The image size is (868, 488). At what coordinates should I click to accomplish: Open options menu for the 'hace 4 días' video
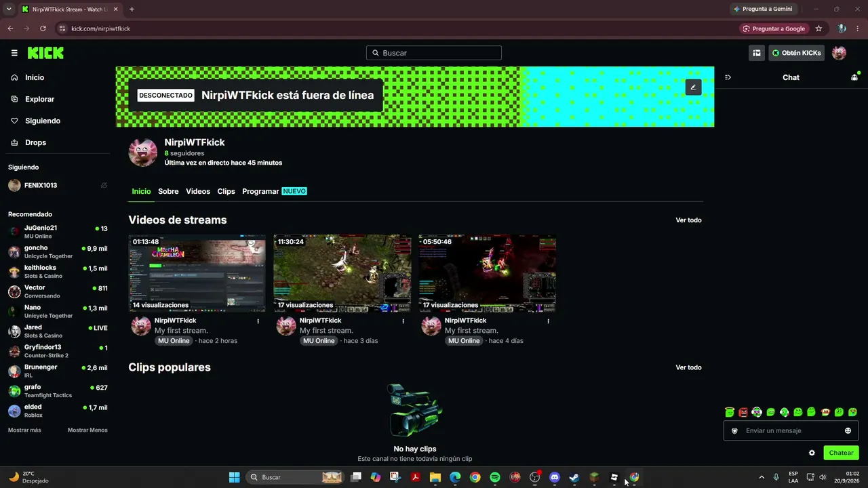tap(548, 321)
